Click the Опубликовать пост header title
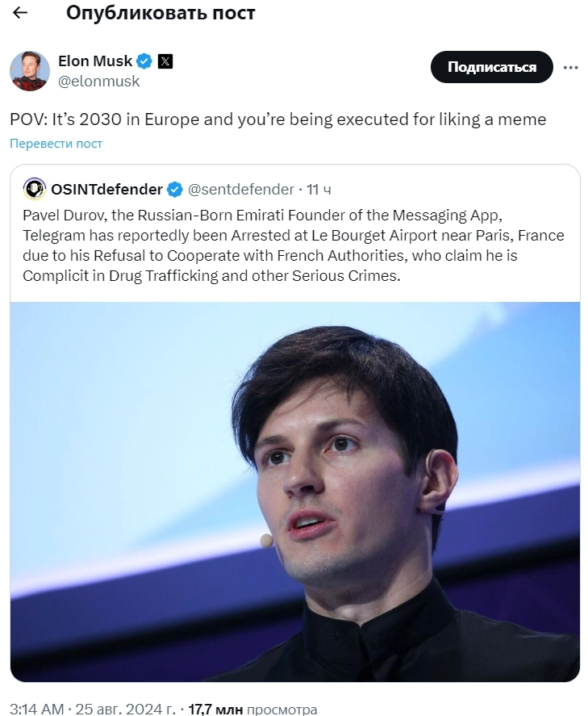Screen dimensions: 588x716 click(x=161, y=13)
